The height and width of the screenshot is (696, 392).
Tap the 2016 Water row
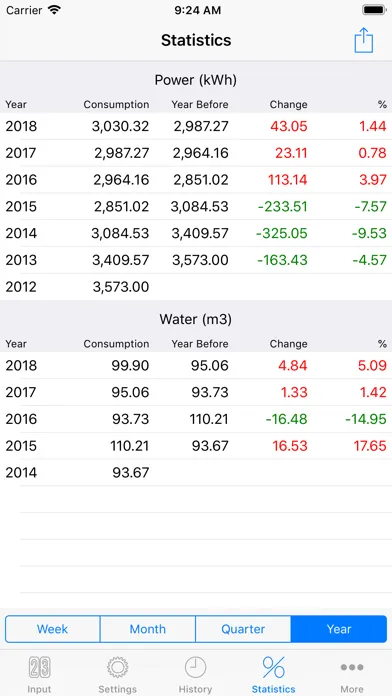tap(196, 419)
